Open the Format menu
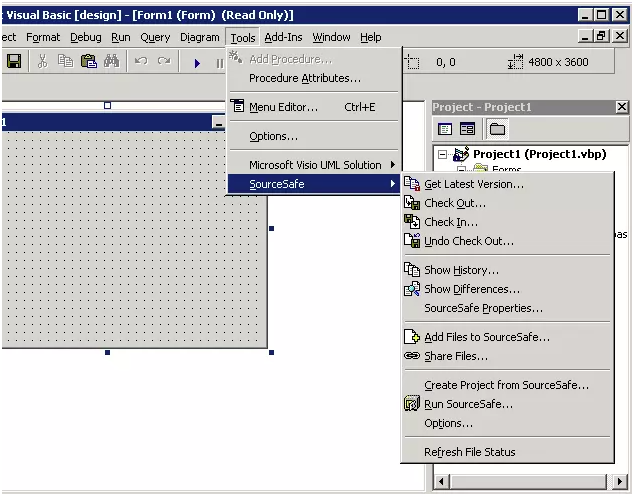This screenshot has width=634, height=496. tap(43, 38)
